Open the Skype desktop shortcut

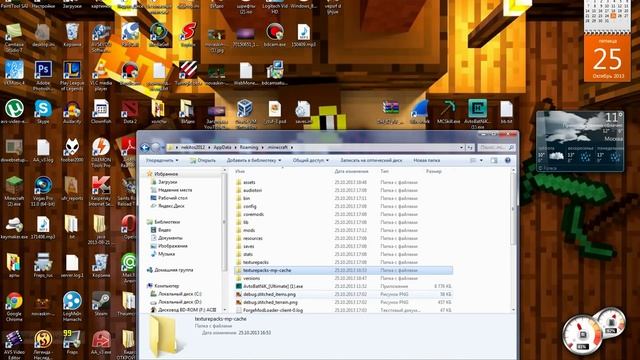(x=43, y=111)
